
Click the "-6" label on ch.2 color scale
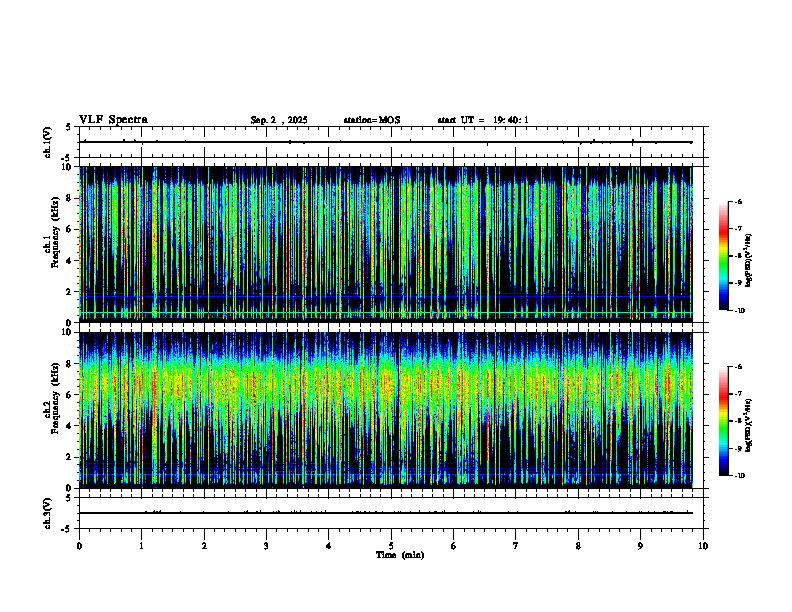pyautogui.click(x=738, y=367)
